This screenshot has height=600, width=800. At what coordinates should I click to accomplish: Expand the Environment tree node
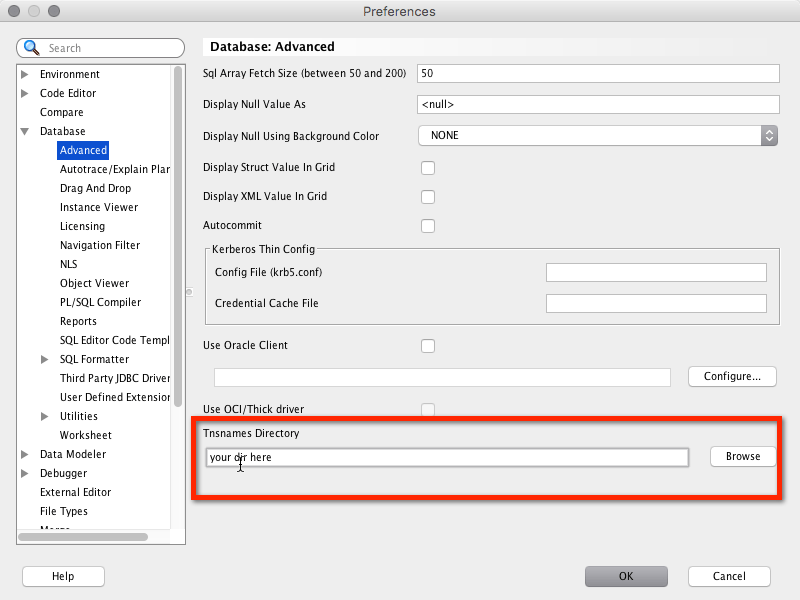[x=24, y=74]
